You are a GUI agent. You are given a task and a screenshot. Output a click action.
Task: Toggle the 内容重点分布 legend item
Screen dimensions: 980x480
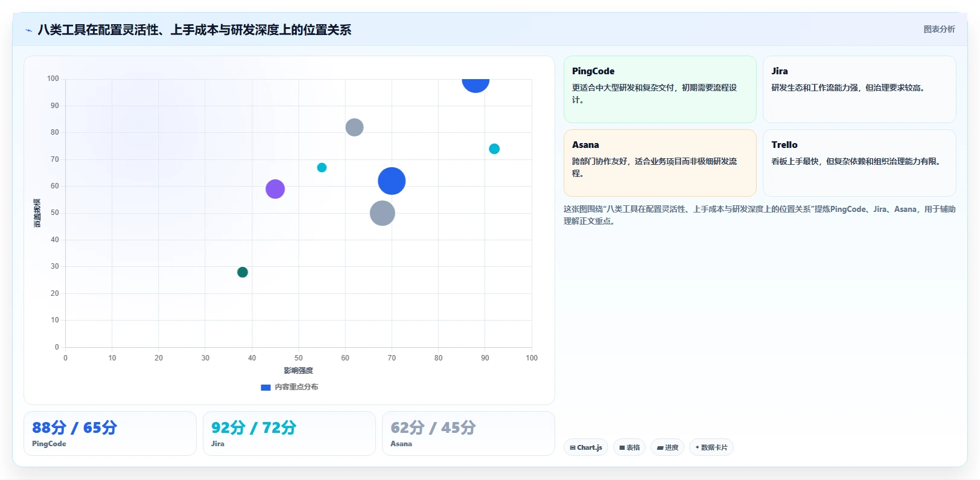tap(290, 387)
